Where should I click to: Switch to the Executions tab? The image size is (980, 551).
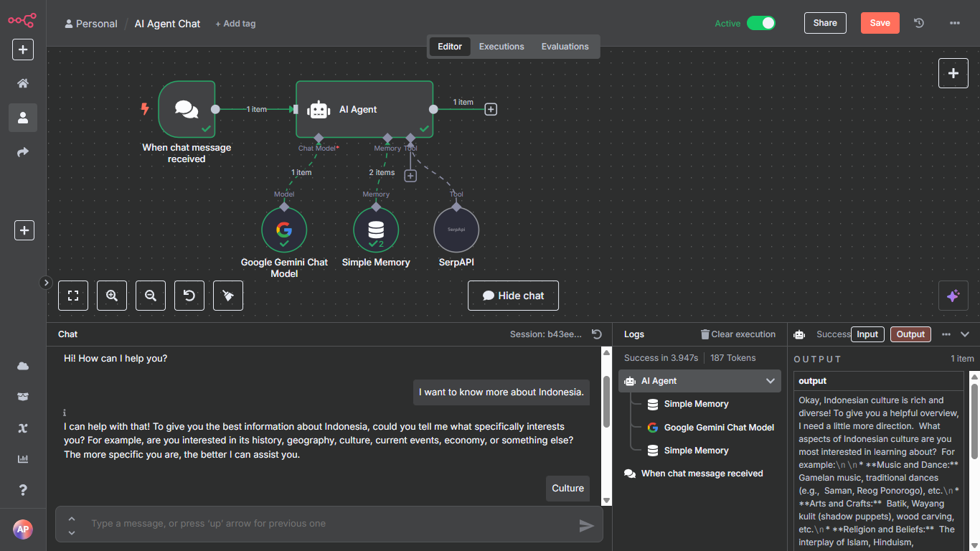click(501, 47)
